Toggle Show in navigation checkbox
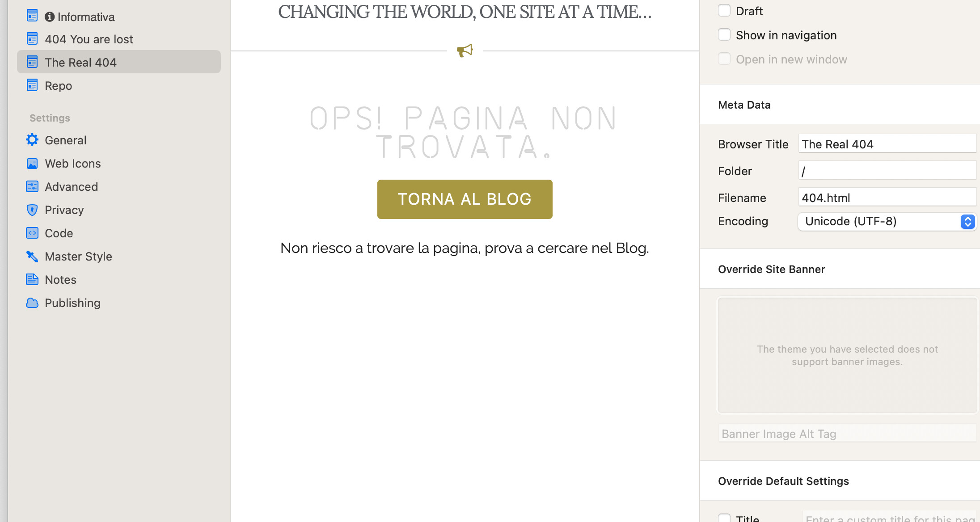The image size is (980, 522). [724, 35]
